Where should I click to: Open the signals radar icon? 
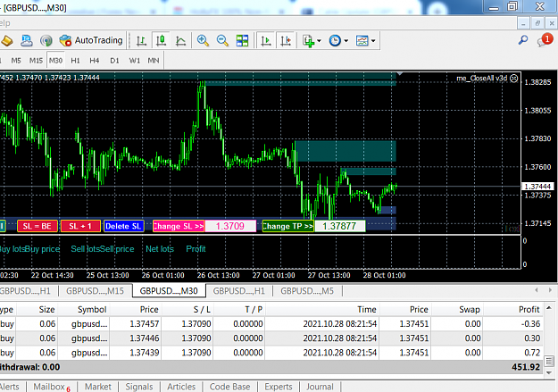46,40
